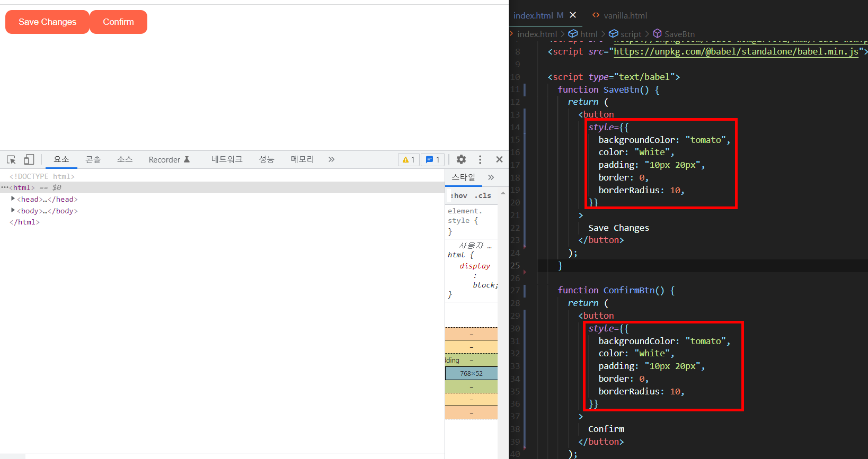
Task: Select the index.html editor tab
Action: click(545, 15)
